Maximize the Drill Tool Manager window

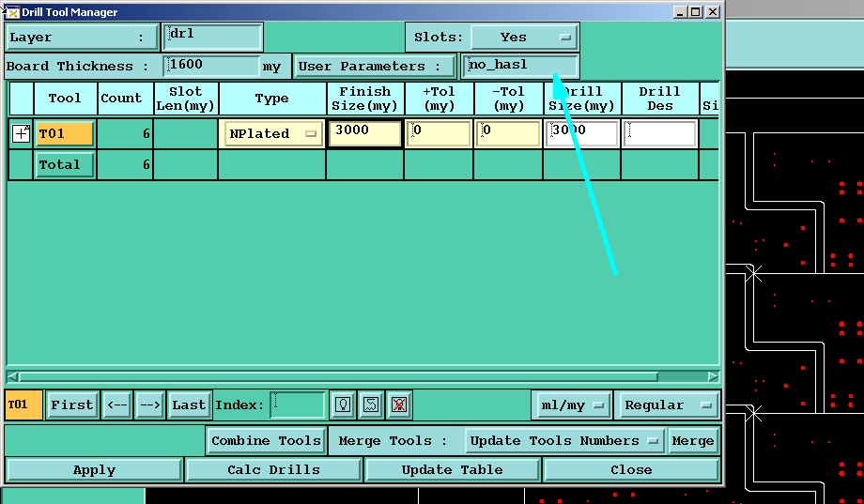tap(696, 11)
